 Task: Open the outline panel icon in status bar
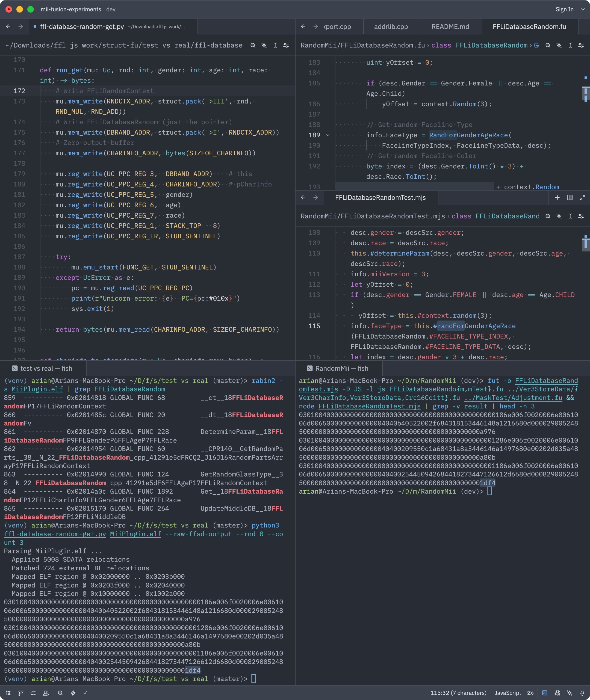pos(33,693)
